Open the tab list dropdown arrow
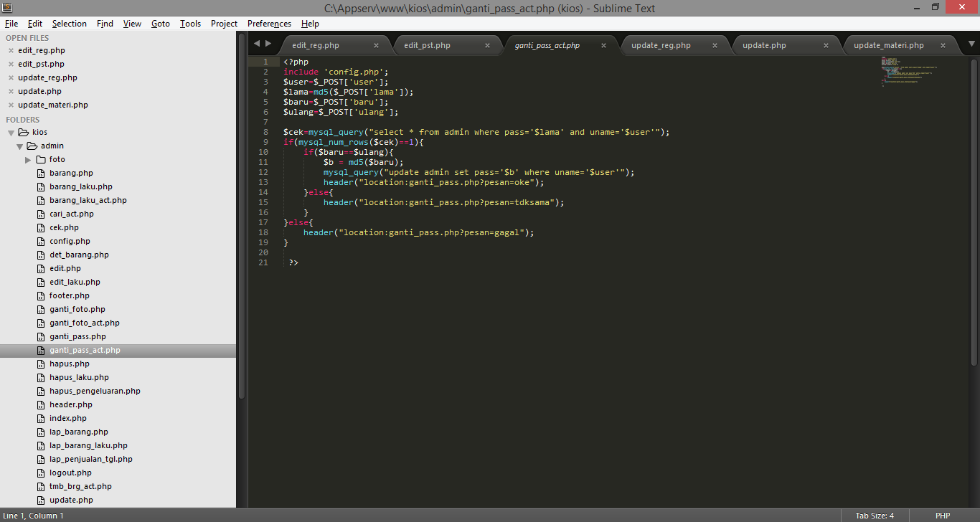Screen dimensions: 980x522 pyautogui.click(x=971, y=44)
